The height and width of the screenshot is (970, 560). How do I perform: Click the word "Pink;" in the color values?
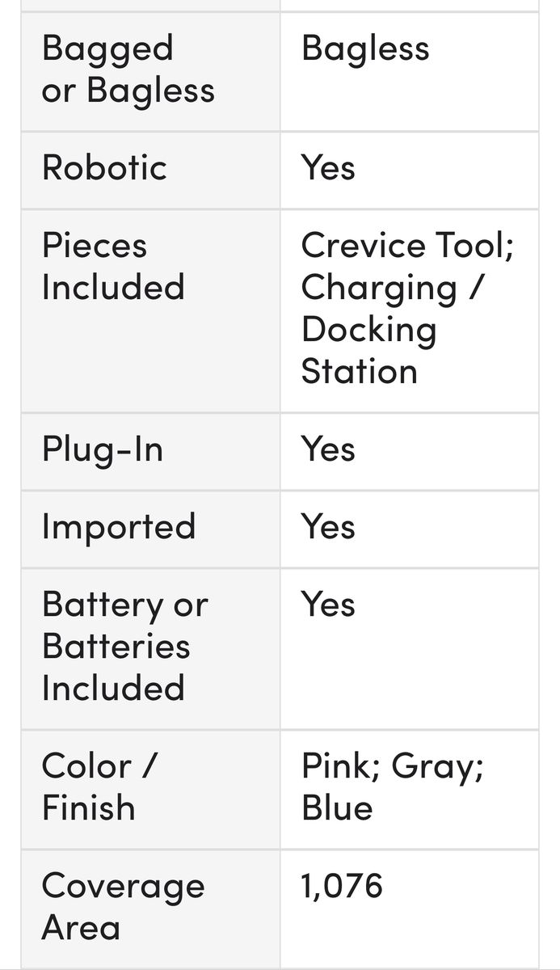[340, 766]
